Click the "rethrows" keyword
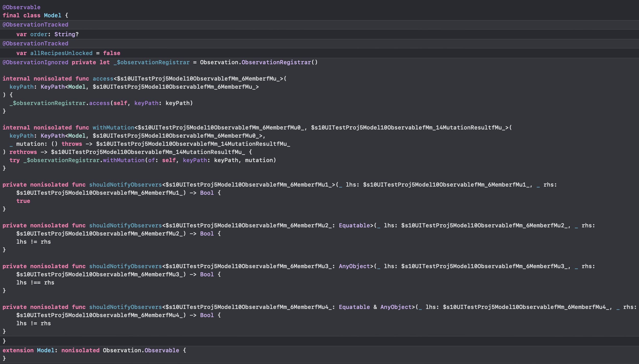The width and height of the screenshot is (639, 364). click(x=23, y=152)
